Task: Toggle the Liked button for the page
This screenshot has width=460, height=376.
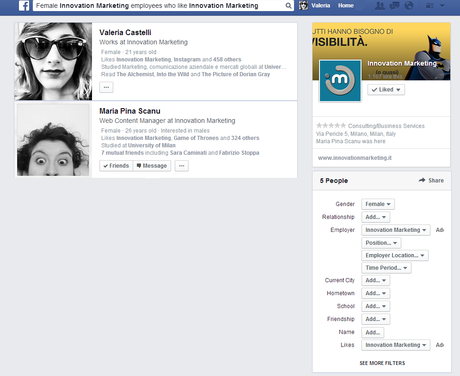Action: tap(386, 90)
